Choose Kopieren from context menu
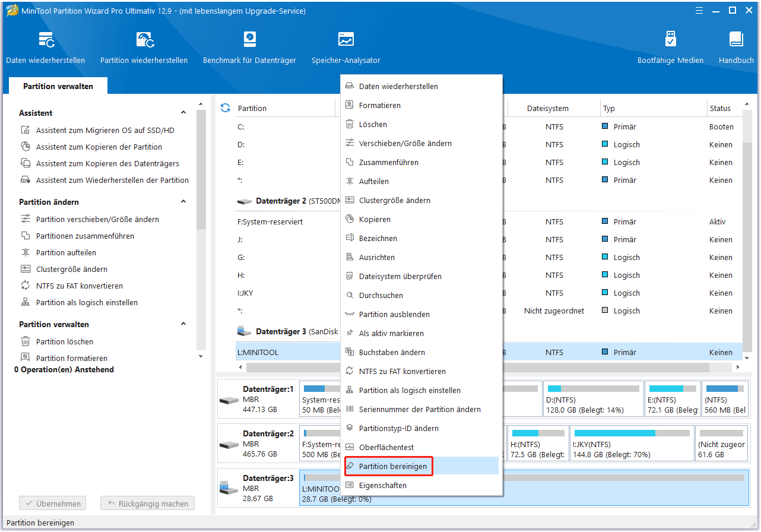The width and height of the screenshot is (761, 532). click(x=421, y=219)
